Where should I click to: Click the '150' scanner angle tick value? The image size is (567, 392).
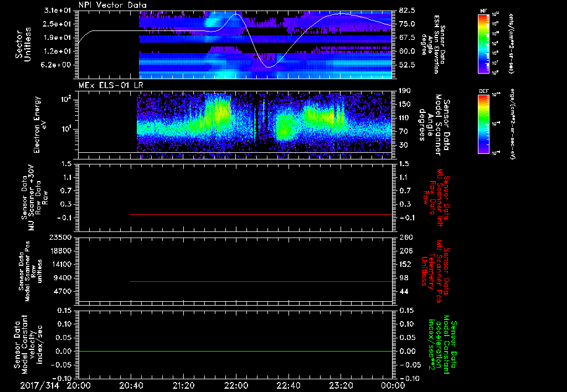coord(405,105)
